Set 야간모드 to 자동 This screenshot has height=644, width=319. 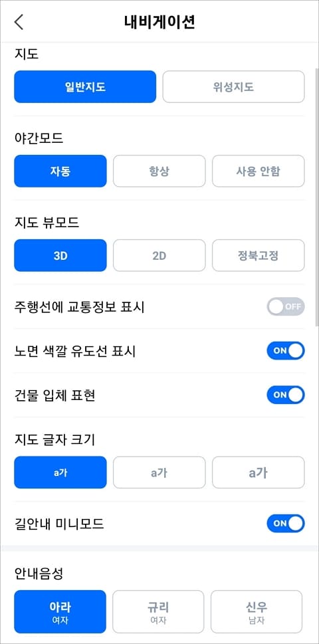(60, 171)
